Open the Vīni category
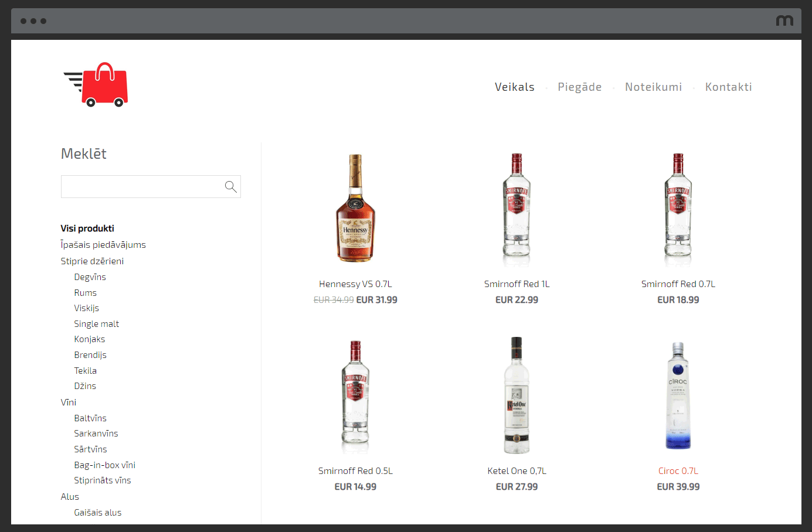812x532 pixels. coord(69,403)
